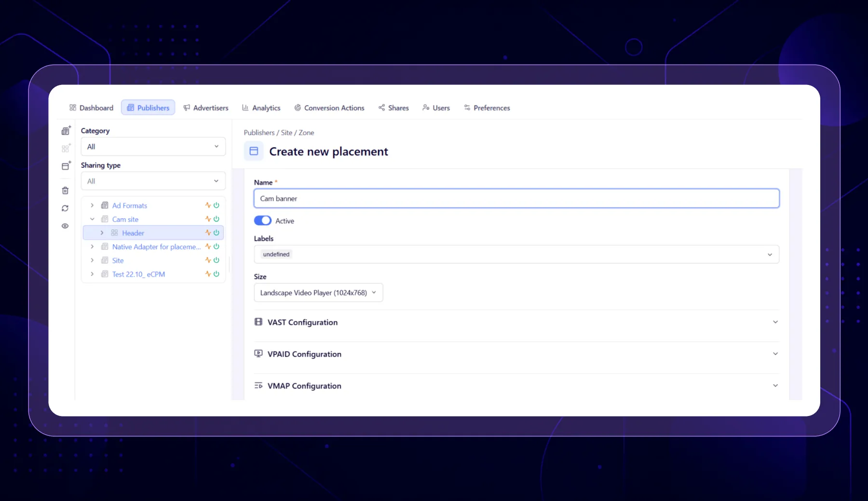Open the Publishers tab
The height and width of the screenshot is (501, 868).
coord(148,108)
